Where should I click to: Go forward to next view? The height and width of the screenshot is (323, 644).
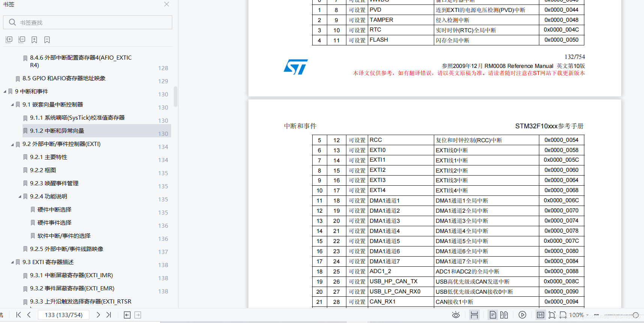[x=138, y=315]
